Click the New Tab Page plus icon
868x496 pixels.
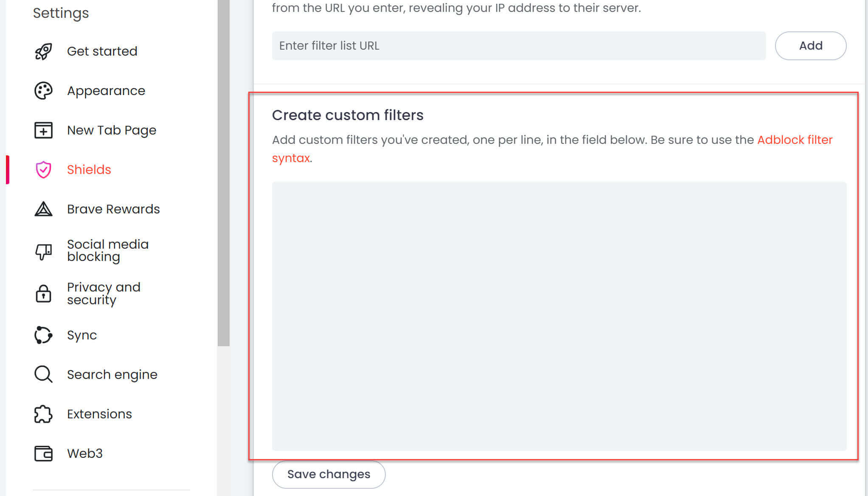coord(43,130)
